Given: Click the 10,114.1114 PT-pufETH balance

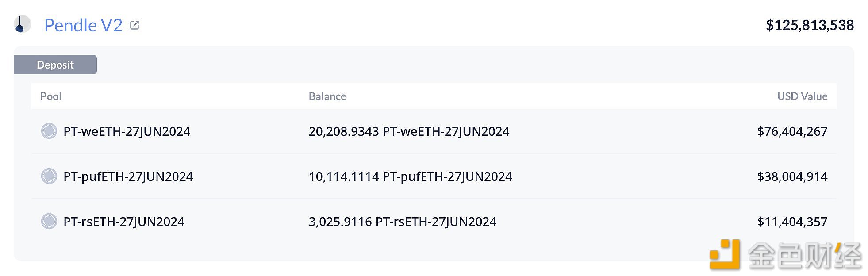Looking at the screenshot, I should [x=410, y=177].
